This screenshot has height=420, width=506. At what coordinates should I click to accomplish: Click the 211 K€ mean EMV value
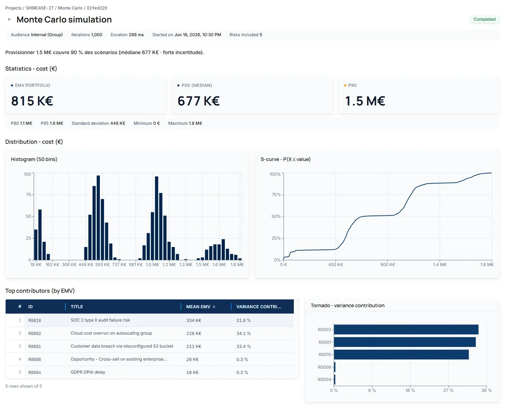tap(194, 347)
